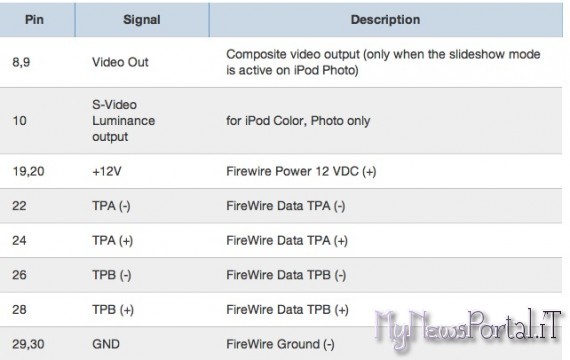Select the pin 24 cell

pyautogui.click(x=19, y=240)
